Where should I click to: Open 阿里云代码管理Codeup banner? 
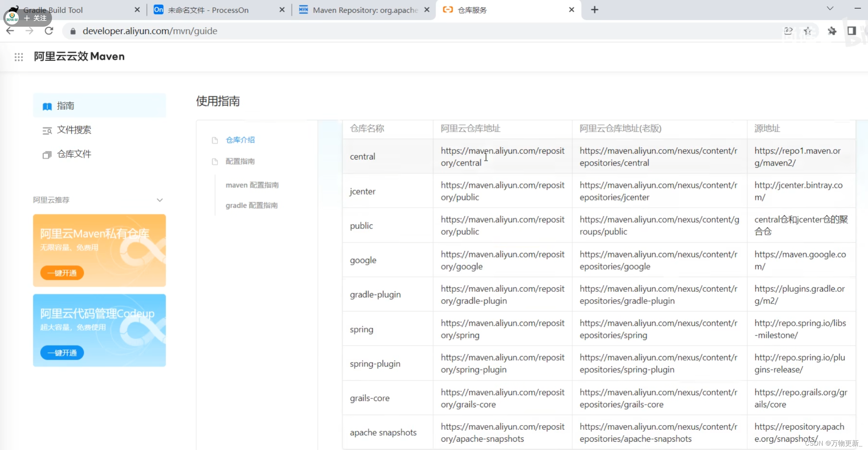tap(100, 330)
